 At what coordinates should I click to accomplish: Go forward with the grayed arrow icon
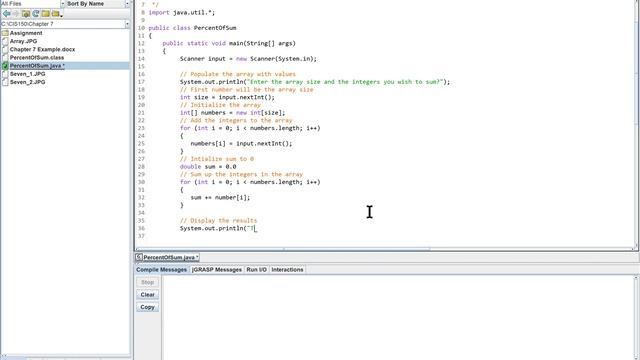coord(16,14)
